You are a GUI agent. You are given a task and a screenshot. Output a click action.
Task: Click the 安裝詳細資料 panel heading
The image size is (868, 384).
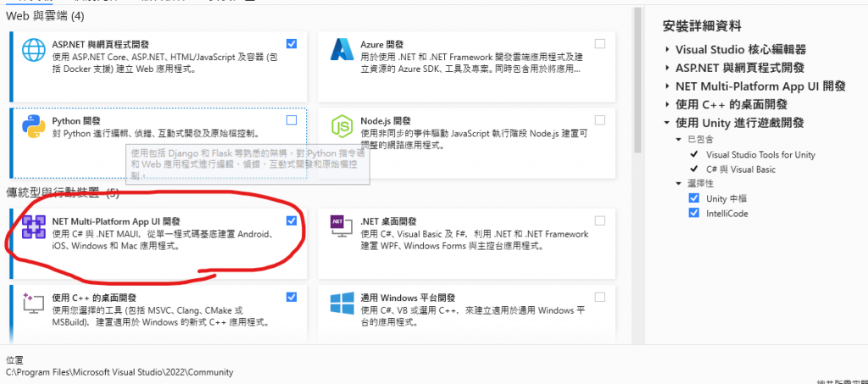(701, 25)
